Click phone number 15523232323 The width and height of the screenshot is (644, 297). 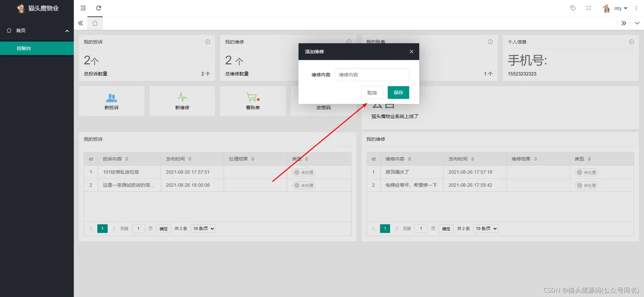point(522,74)
